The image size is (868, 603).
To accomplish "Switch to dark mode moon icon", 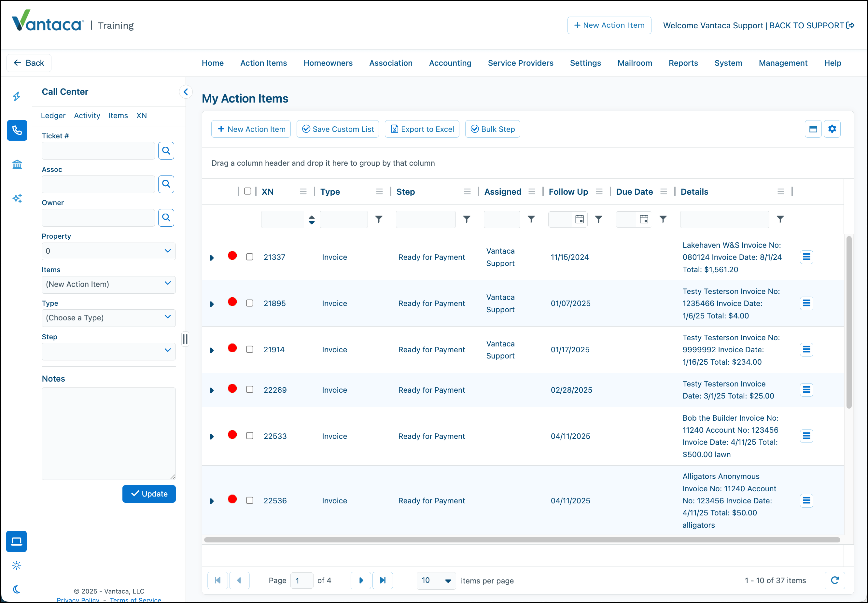I will pos(17,589).
